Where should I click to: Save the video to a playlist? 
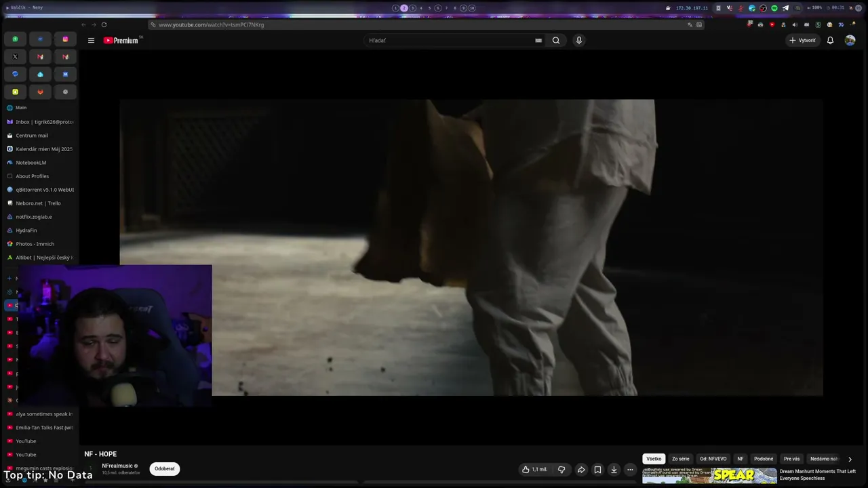[597, 470]
